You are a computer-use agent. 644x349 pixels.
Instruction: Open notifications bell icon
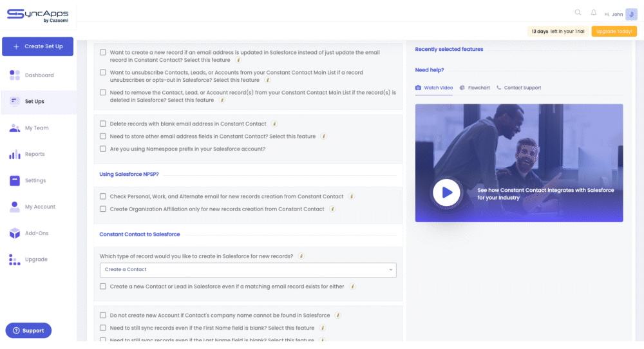[x=594, y=12]
